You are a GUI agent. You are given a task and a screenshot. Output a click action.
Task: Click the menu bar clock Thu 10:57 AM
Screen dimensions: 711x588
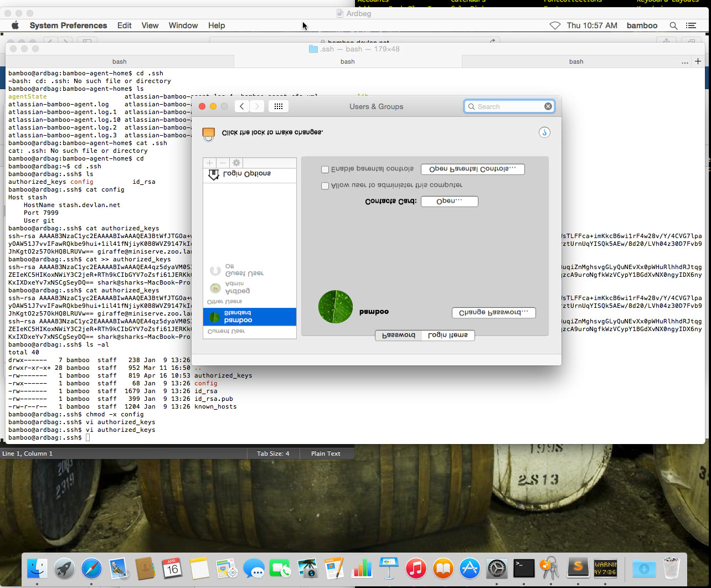coord(592,25)
